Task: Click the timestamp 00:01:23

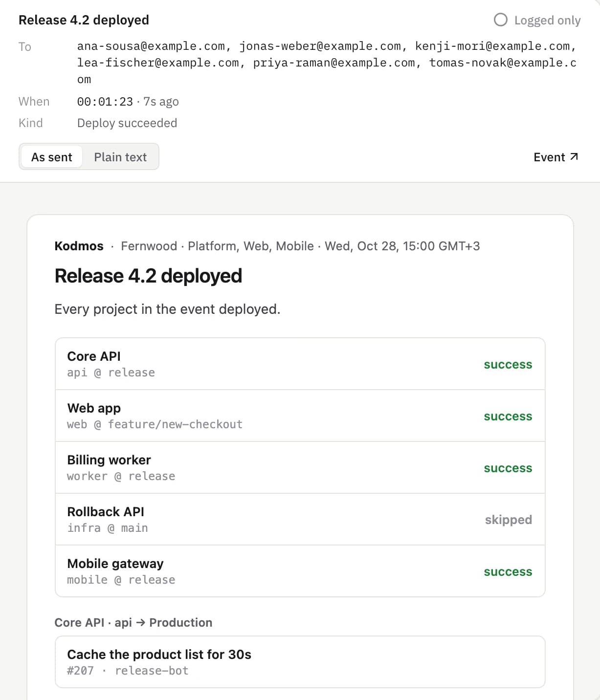Action: [105, 102]
